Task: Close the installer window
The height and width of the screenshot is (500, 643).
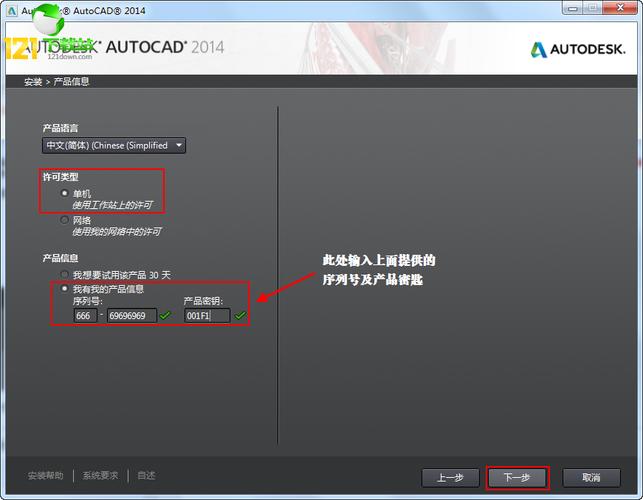Action: click(x=620, y=8)
